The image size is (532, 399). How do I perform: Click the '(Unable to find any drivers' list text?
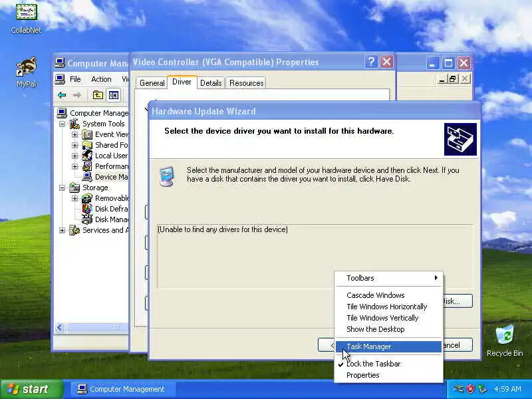223,229
